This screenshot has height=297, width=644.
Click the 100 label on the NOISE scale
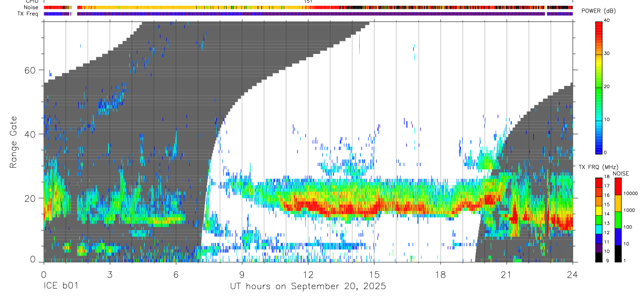(628, 227)
